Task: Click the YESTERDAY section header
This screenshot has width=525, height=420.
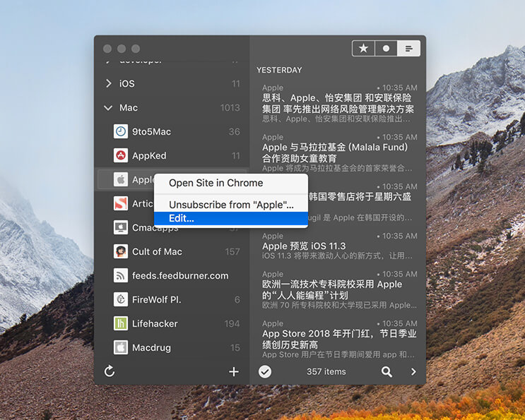Action: (x=279, y=70)
